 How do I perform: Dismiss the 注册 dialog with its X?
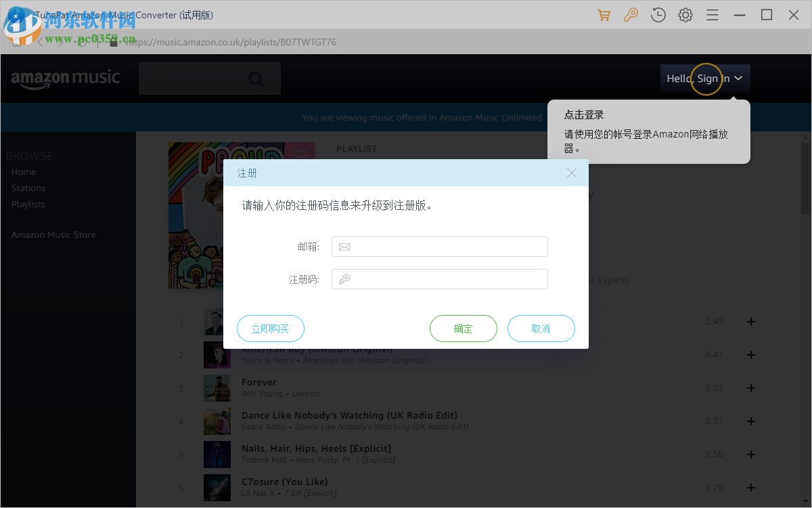click(x=571, y=173)
